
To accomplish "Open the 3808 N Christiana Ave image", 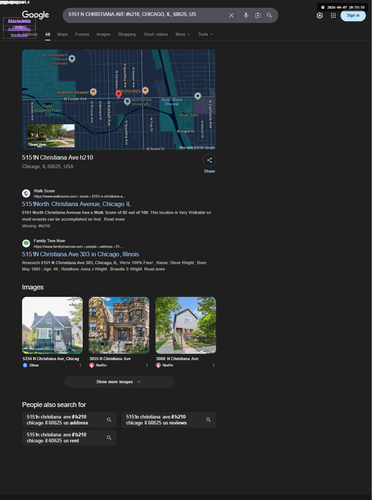I will point(186,325).
